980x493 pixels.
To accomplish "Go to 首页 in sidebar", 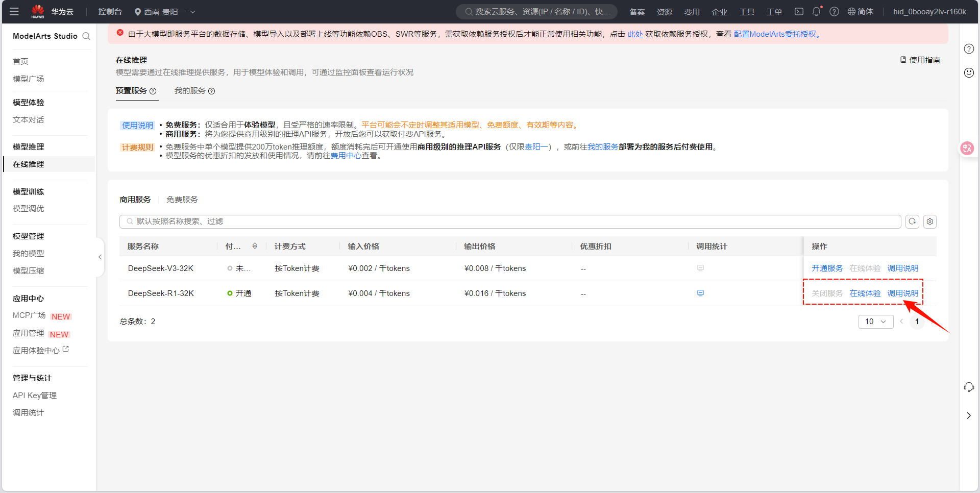I will [20, 61].
